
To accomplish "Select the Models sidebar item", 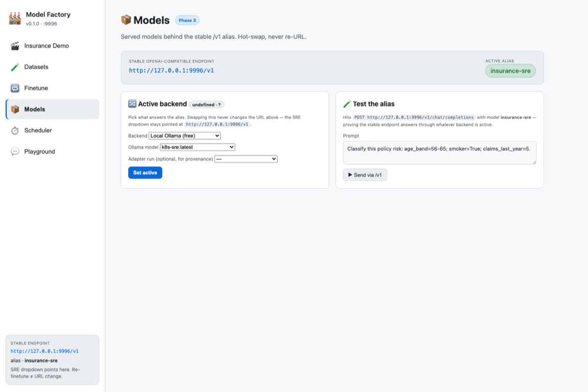I will (x=53, y=110).
